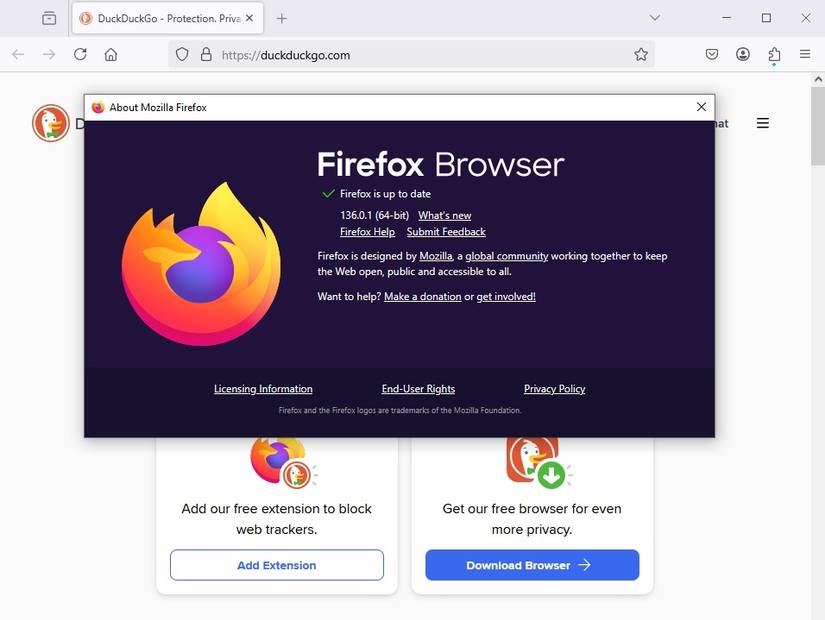Click the Firefox View icon
825x620 pixels.
[49, 18]
